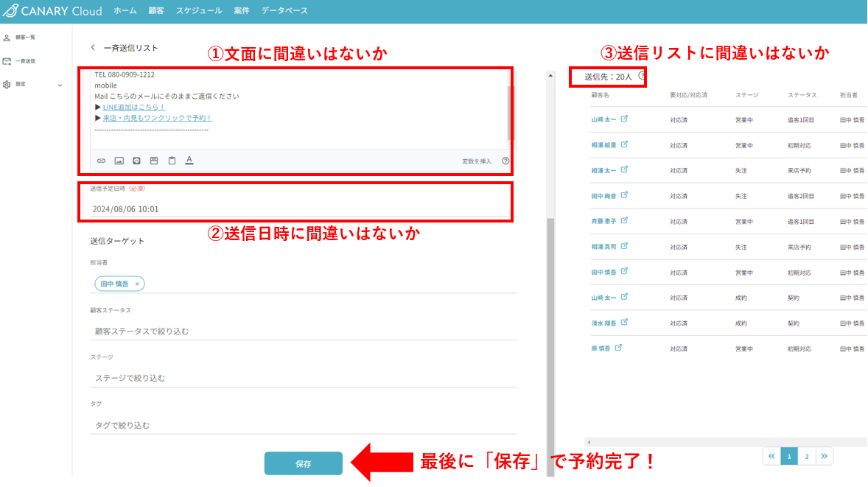Viewport: 868px width, 487px height.
Task: Select the スケジュール menu
Action: pyautogui.click(x=199, y=10)
